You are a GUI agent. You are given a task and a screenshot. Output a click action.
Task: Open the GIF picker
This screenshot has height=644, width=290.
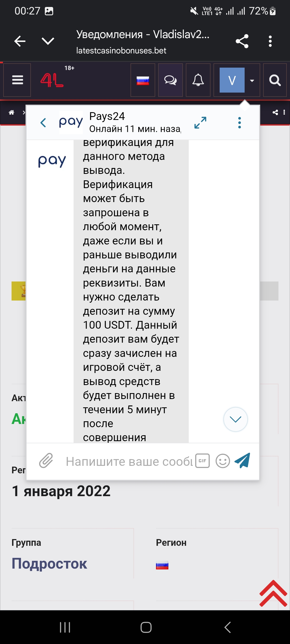pos(202,461)
